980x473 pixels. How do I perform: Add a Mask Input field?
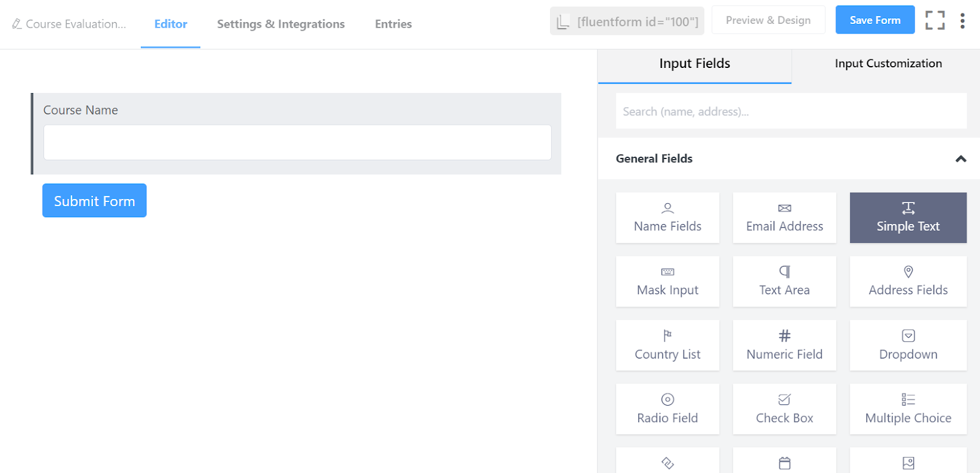[x=668, y=281]
